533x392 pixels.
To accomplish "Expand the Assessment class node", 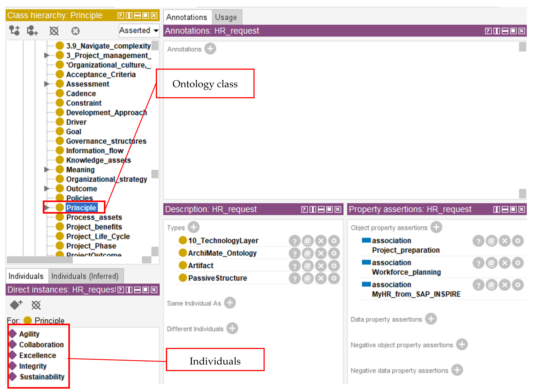I will pos(46,84).
